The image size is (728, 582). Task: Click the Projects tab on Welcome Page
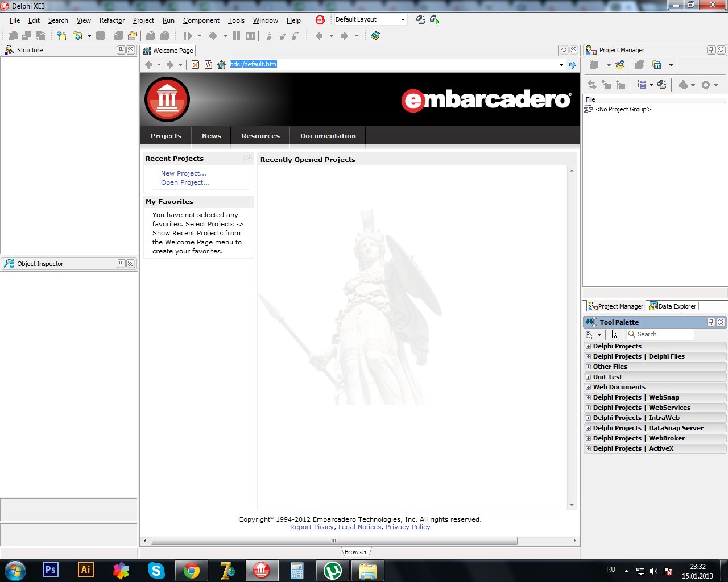pos(166,136)
